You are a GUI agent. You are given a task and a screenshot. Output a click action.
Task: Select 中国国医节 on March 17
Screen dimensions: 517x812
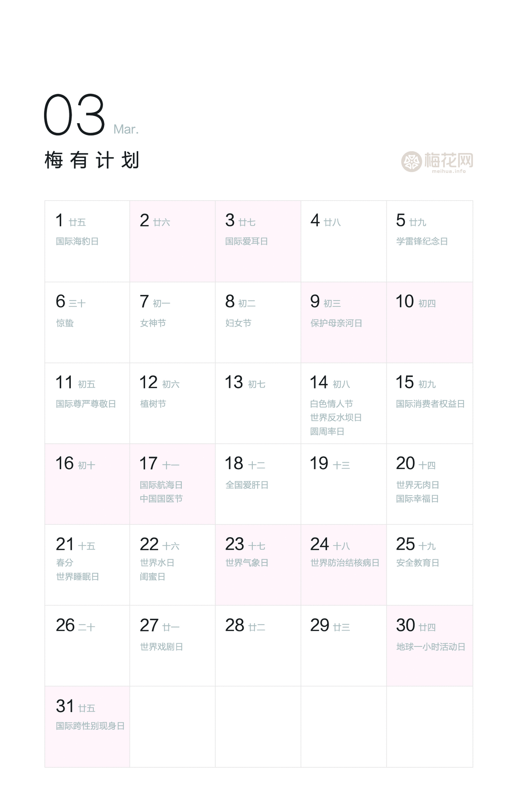pos(161,499)
